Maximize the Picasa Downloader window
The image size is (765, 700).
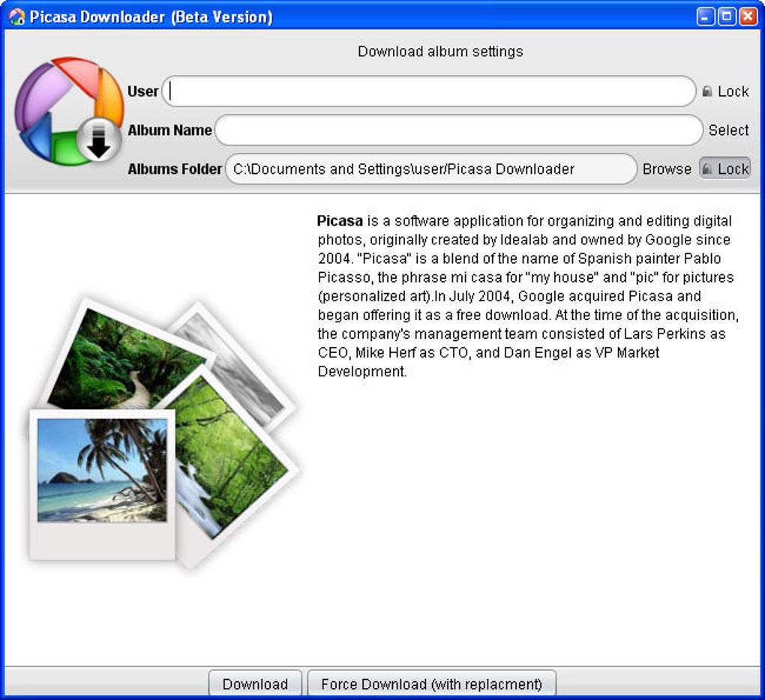[x=727, y=16]
